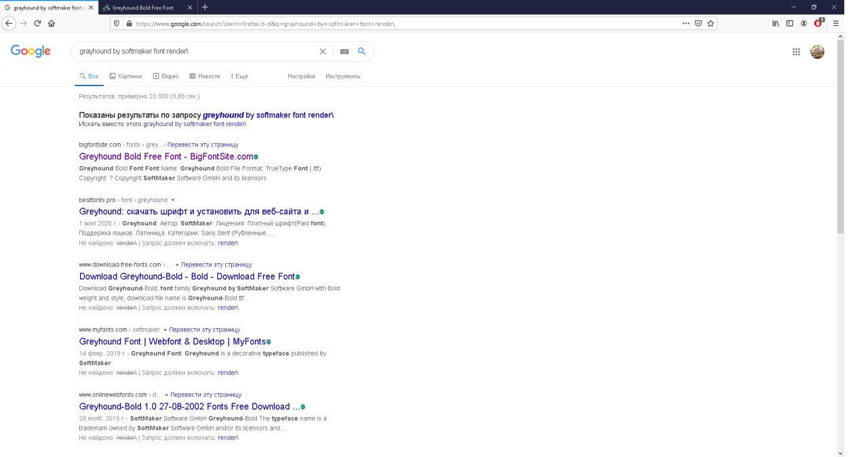Restore down the Firefox window
The width and height of the screenshot is (868, 457).
[814, 7]
